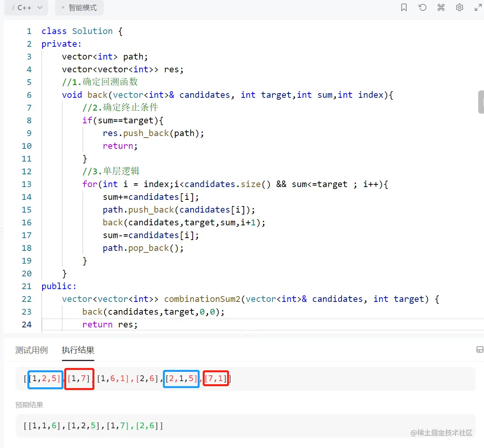The width and height of the screenshot is (484, 448).
Task: Click the bookmark icon in editor toolbar
Action: (x=404, y=7)
